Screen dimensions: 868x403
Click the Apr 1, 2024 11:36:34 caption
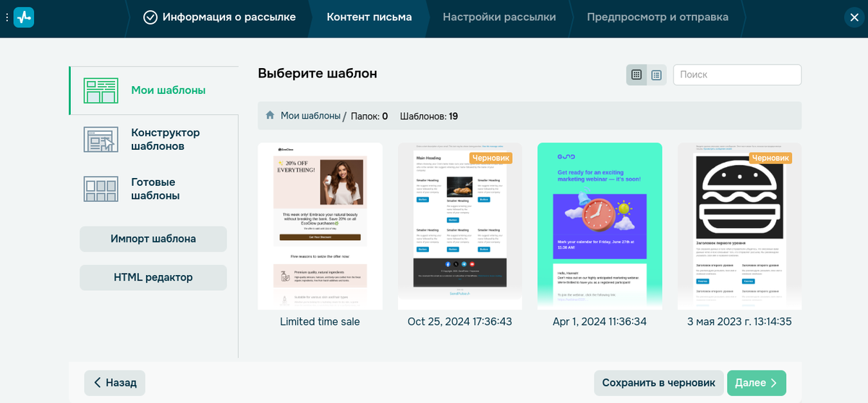[x=600, y=322]
